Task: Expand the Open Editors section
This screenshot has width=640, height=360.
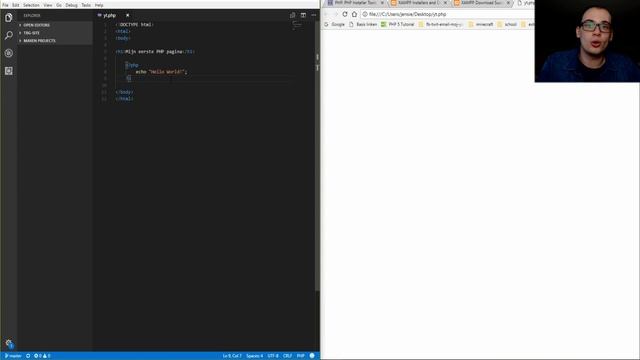Action: click(55, 25)
